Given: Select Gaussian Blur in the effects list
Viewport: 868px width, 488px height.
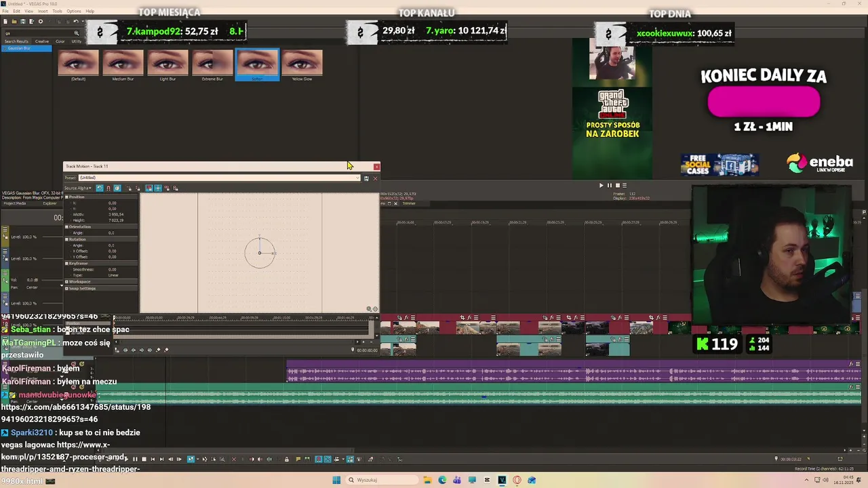Looking at the screenshot, I should (26, 48).
